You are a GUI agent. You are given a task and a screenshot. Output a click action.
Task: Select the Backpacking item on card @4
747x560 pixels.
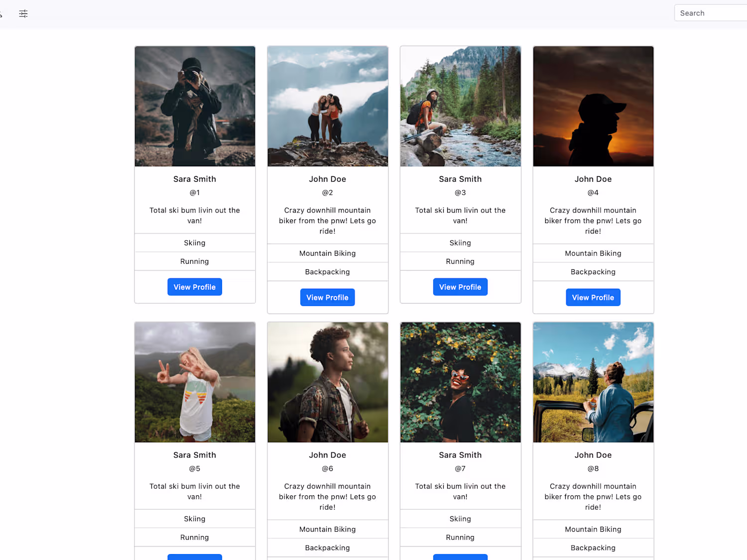click(593, 272)
